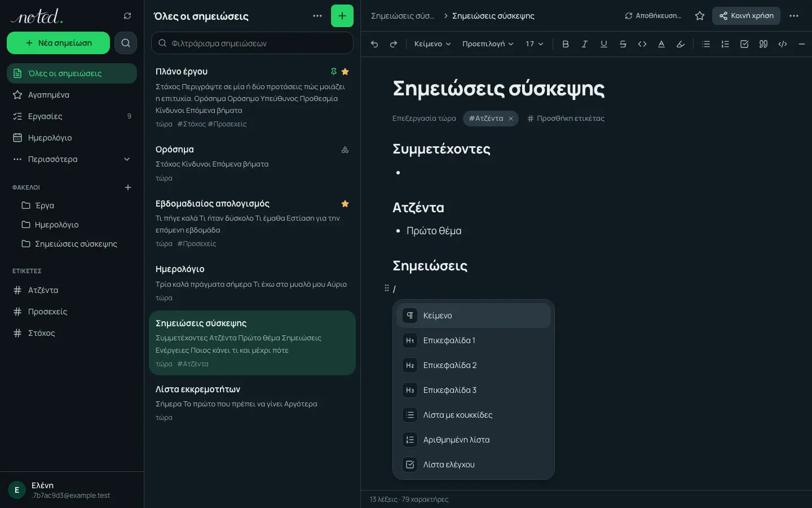The image size is (812, 508).
Task: Choose Λίστα ελέγχου from the slash menu
Action: [474, 465]
